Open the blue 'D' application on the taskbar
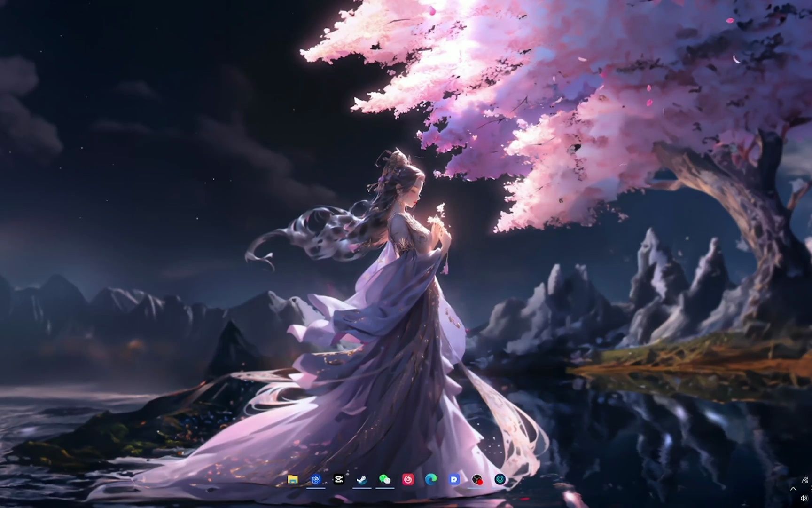 coord(454,480)
